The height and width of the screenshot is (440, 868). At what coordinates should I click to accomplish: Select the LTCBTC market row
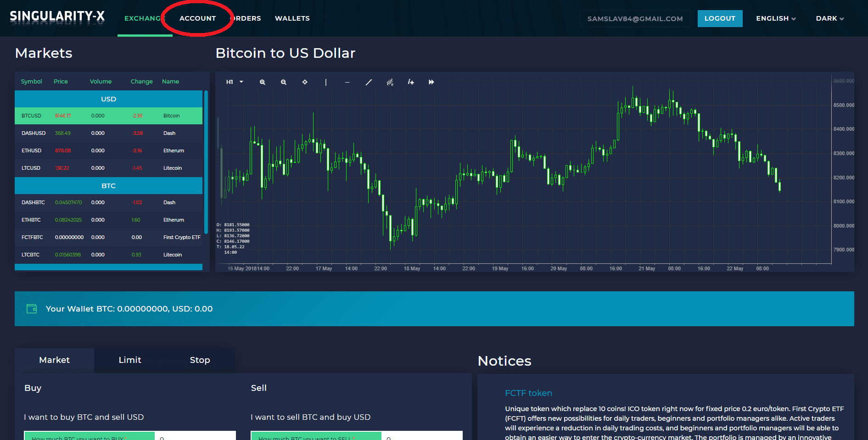tap(108, 255)
